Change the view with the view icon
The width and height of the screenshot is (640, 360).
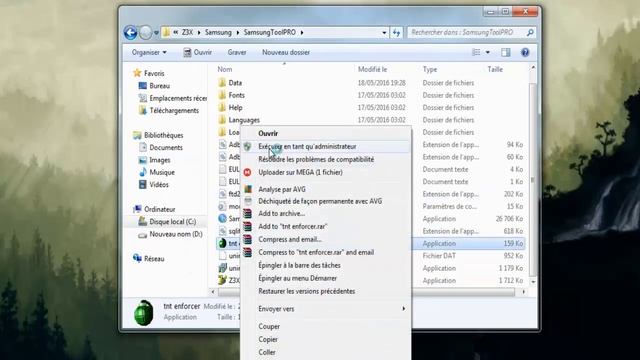pyautogui.click(x=476, y=52)
